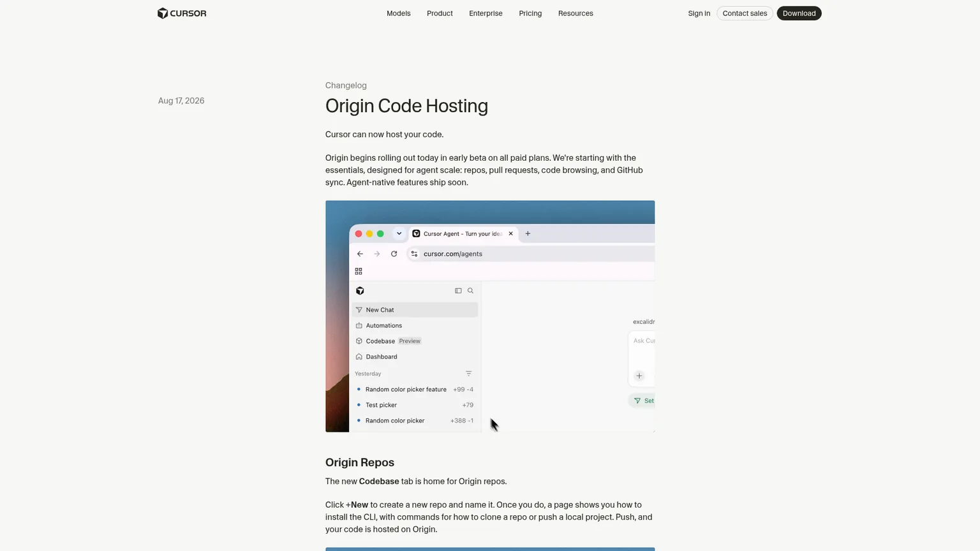Open the Changelog breadcrumb link
Image resolution: width=980 pixels, height=551 pixels.
(346, 85)
